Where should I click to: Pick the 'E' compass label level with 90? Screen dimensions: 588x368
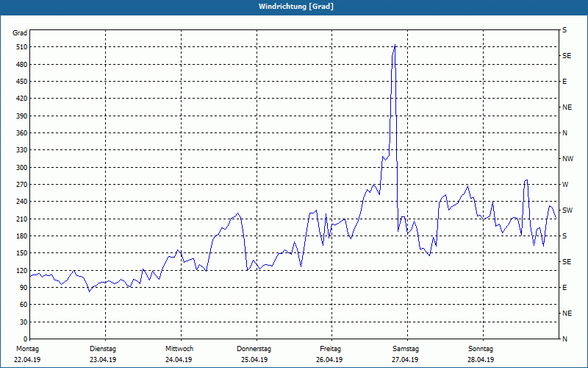pyautogui.click(x=564, y=288)
